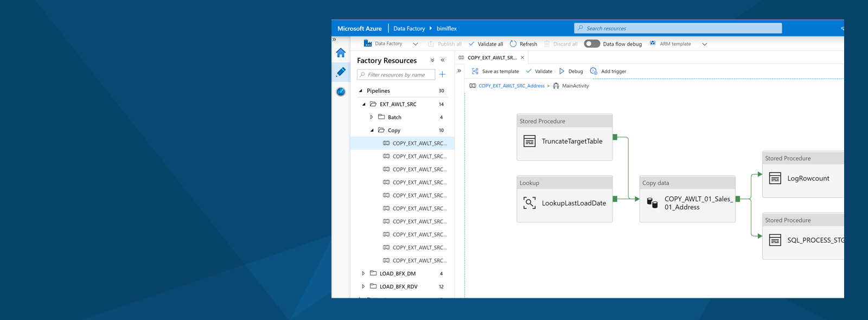Click the LookupLastLoadDate activity name
This screenshot has height=320, width=868.
(x=574, y=203)
